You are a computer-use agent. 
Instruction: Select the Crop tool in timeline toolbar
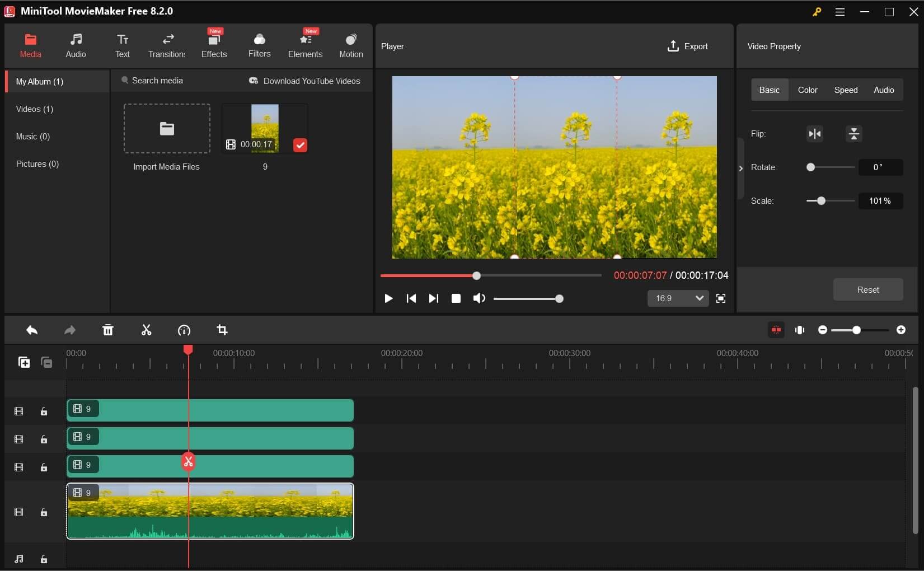pos(222,330)
